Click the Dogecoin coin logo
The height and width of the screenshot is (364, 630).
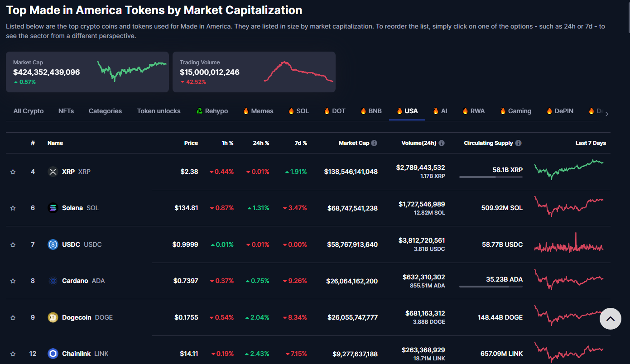pyautogui.click(x=53, y=317)
